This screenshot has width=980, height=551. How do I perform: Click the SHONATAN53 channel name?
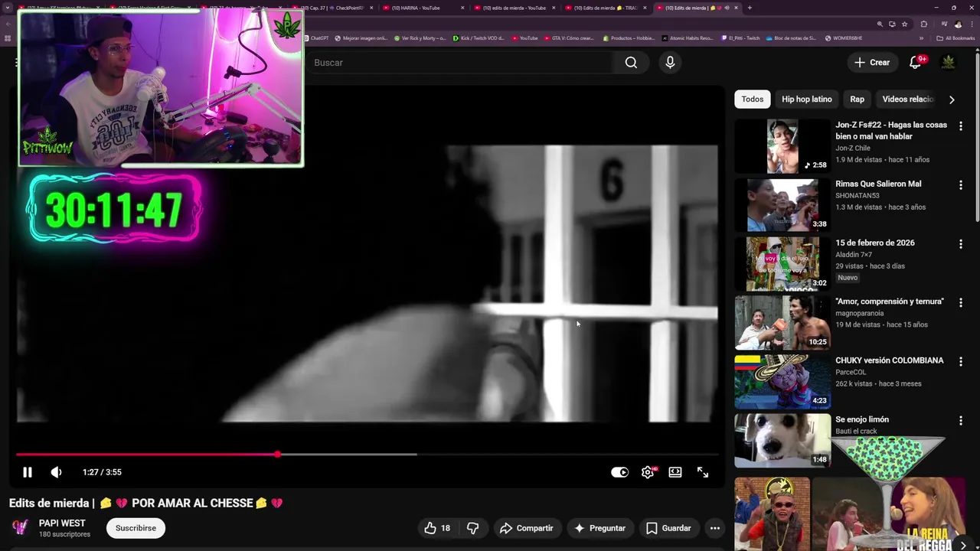pos(857,196)
